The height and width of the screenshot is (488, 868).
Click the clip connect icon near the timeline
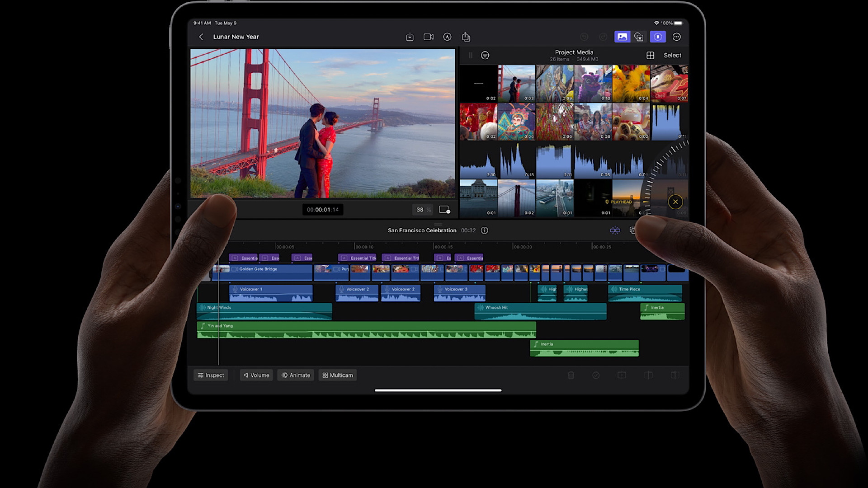pyautogui.click(x=633, y=230)
